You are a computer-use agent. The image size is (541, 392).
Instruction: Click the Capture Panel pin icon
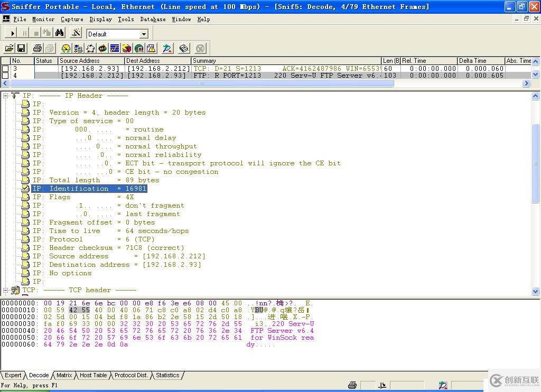click(x=167, y=49)
